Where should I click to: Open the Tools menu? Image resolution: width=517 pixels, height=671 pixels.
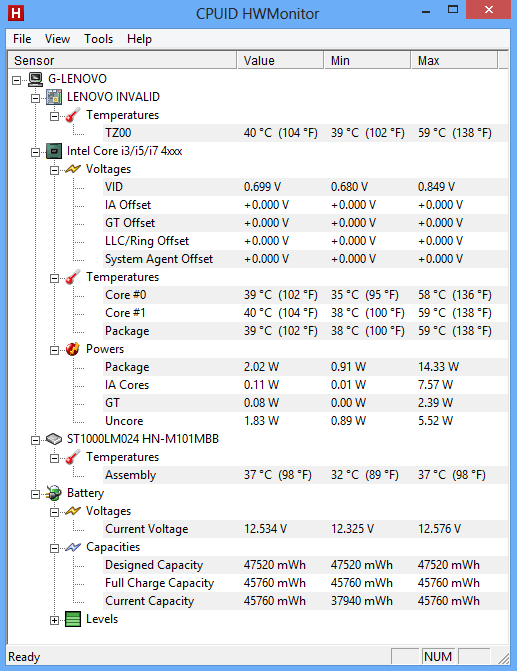pos(98,39)
